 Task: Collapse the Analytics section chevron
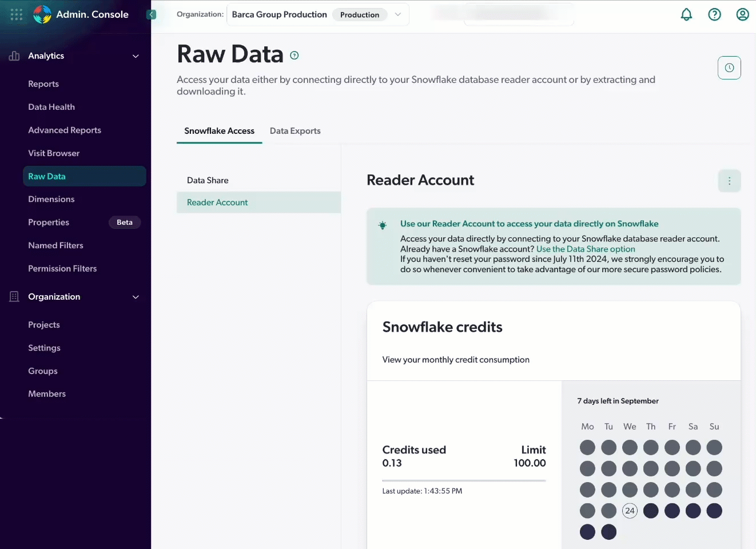pos(136,56)
